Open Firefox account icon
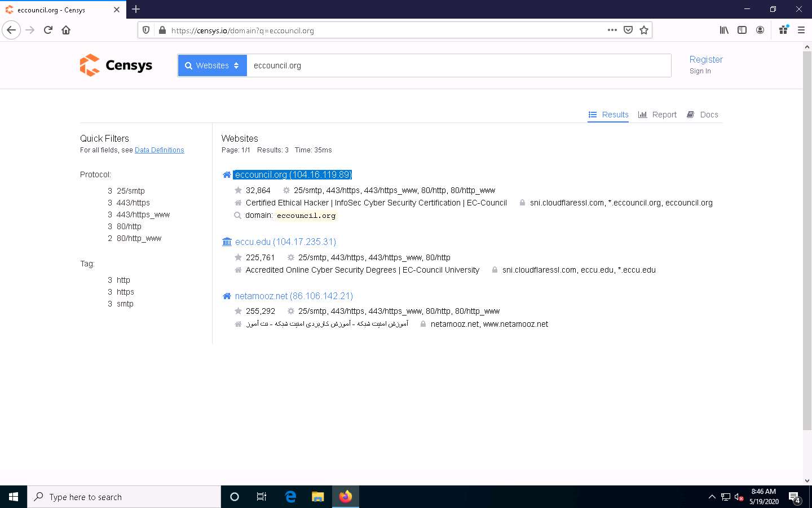 click(x=760, y=30)
